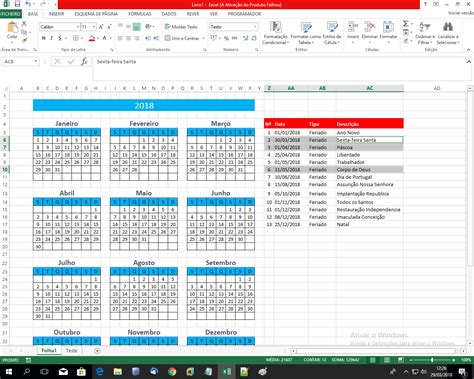Click the percent style icon
The width and height of the screenshot is (474, 379).
point(226,38)
